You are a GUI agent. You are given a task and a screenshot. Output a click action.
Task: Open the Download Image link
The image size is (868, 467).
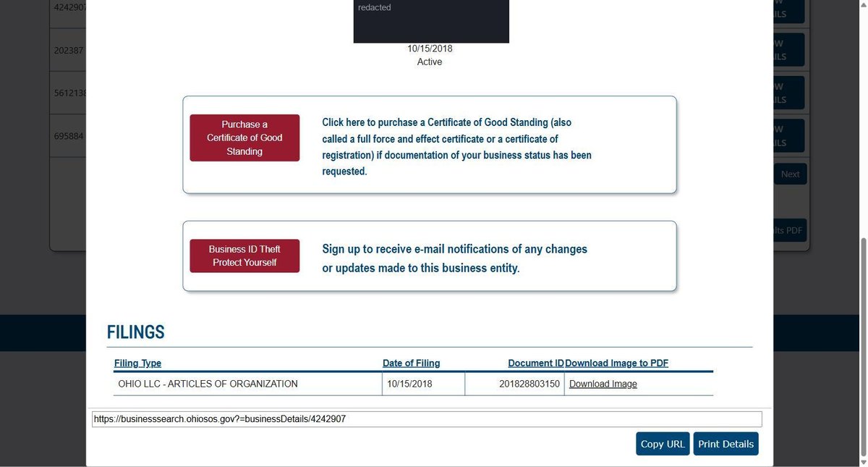pyautogui.click(x=603, y=384)
